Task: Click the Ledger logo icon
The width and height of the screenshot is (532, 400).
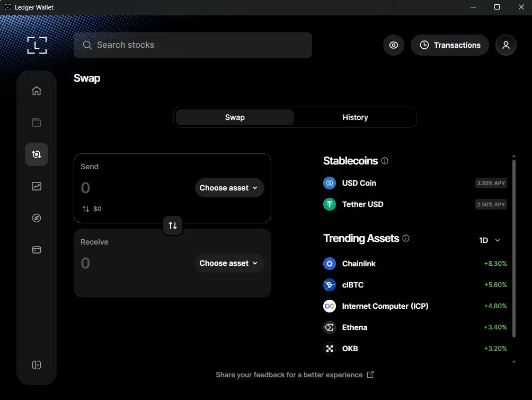Action: 37,45
